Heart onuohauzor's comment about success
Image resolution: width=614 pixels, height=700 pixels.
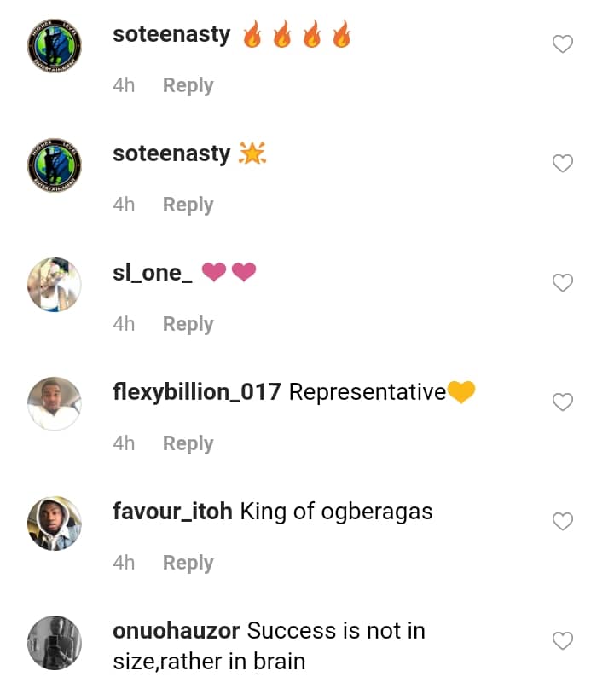tap(563, 641)
